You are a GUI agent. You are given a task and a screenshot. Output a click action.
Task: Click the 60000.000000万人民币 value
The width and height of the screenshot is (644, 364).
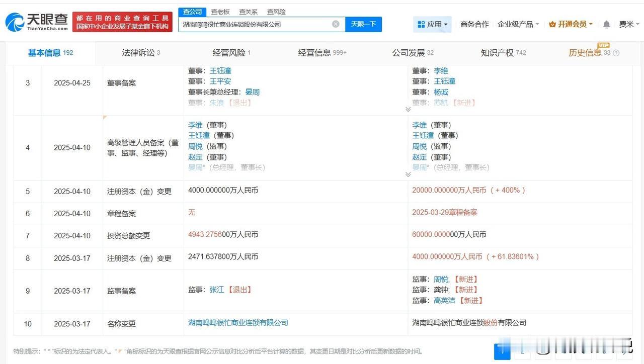(x=449, y=234)
